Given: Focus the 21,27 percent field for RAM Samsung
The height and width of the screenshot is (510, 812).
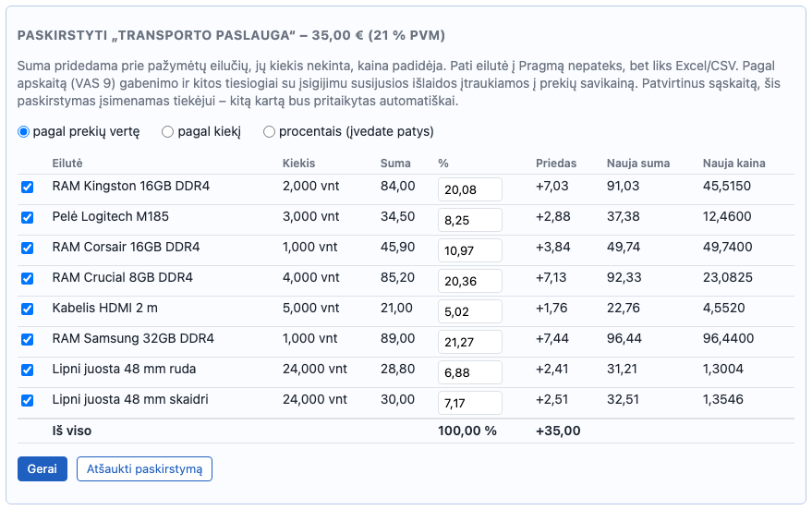Looking at the screenshot, I should [469, 342].
